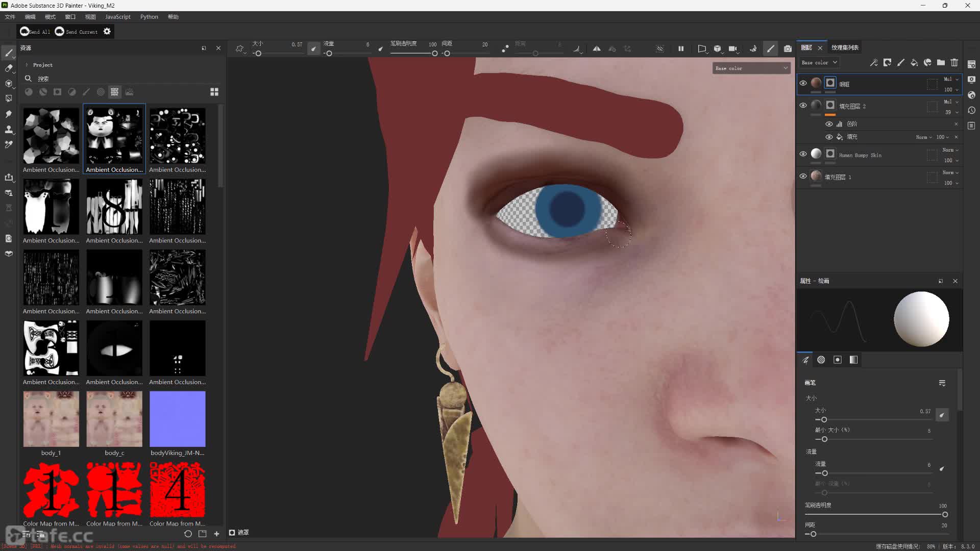Switch to 纹理集列表 tab
This screenshot has width=980, height=551.
[x=845, y=47]
